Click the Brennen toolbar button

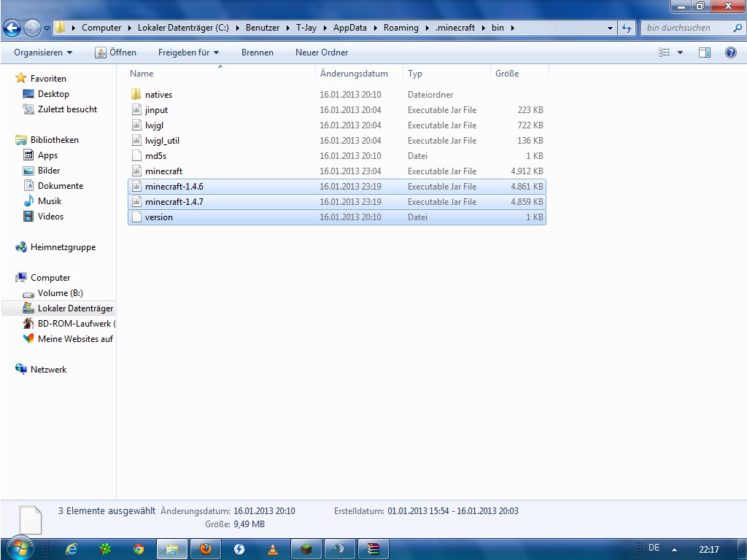258,52
